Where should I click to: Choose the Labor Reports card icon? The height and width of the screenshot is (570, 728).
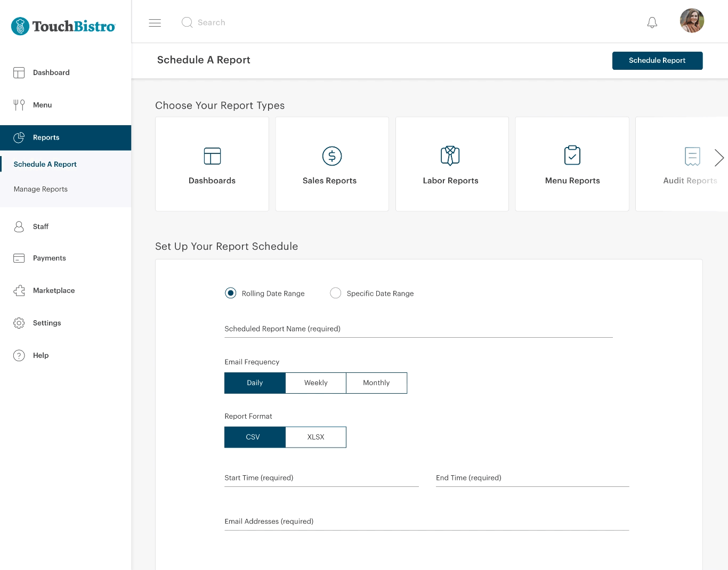click(x=450, y=156)
